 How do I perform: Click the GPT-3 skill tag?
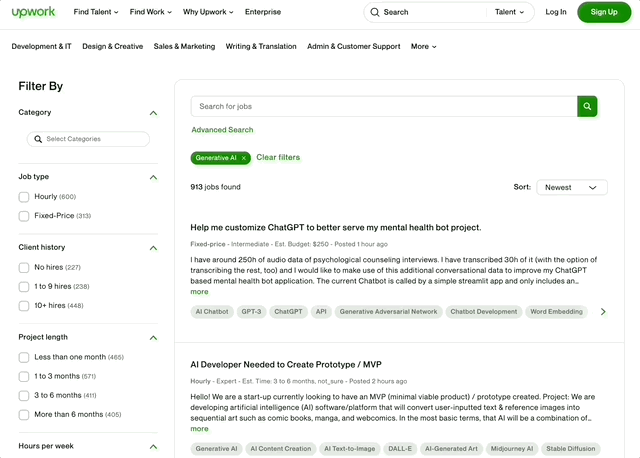click(x=251, y=312)
